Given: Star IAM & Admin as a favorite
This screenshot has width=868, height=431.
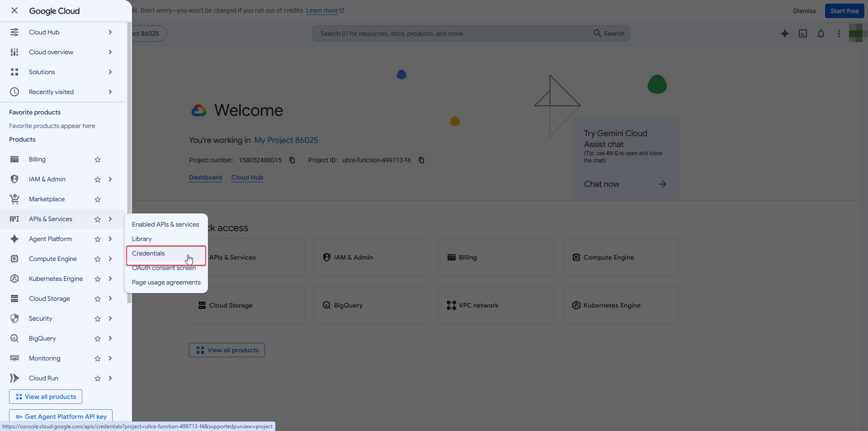Looking at the screenshot, I should point(98,179).
